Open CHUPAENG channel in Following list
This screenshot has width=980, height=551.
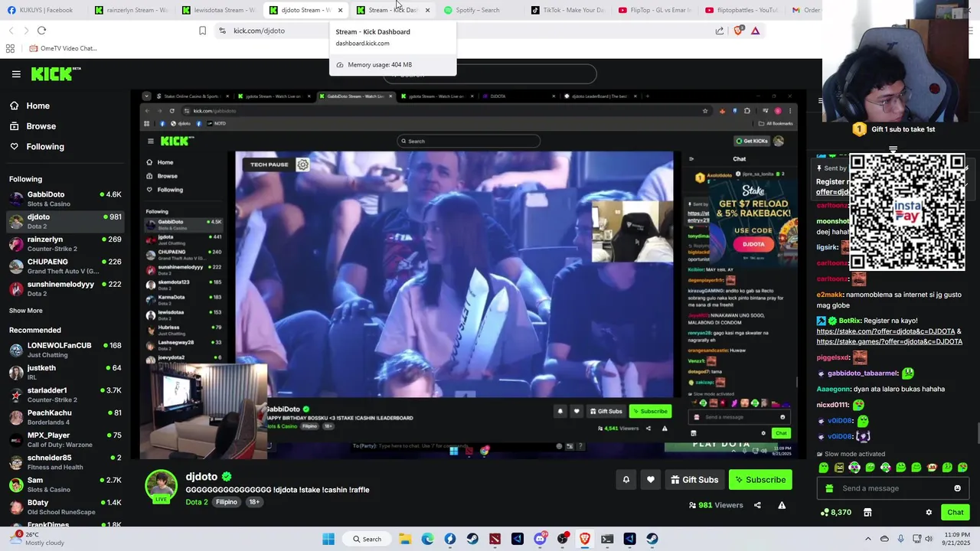[x=65, y=266]
